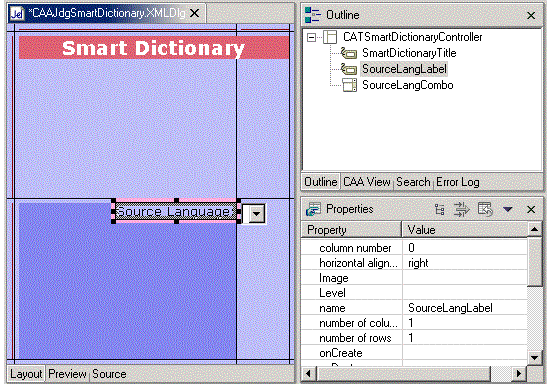Click the Jd file icon in editor tab
Viewport: 547px width, 384px height.
(17, 14)
